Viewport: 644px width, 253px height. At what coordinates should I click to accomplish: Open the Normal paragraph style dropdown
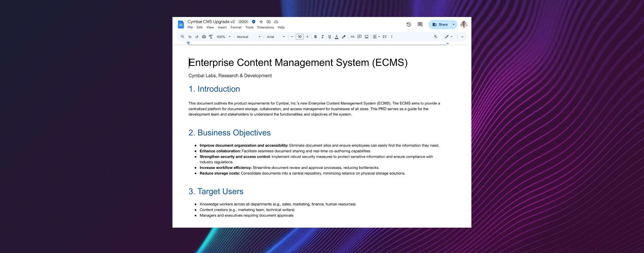tap(249, 37)
